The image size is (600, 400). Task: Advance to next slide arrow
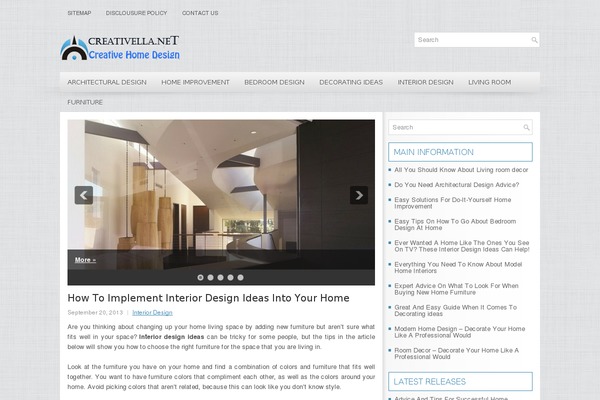(359, 195)
